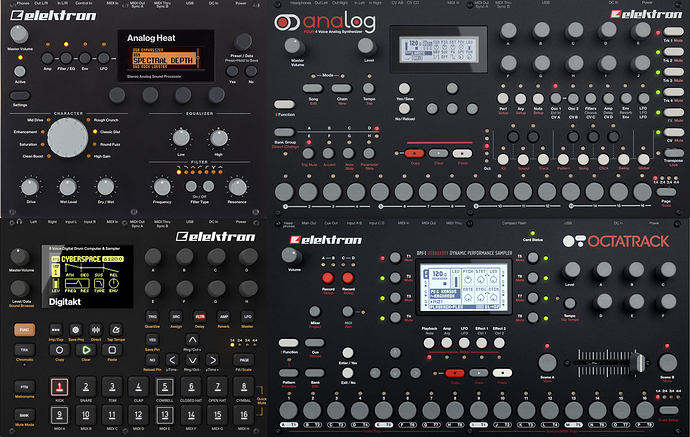Toggle the Analog Heat Active button
690x437 pixels.
click(x=20, y=71)
